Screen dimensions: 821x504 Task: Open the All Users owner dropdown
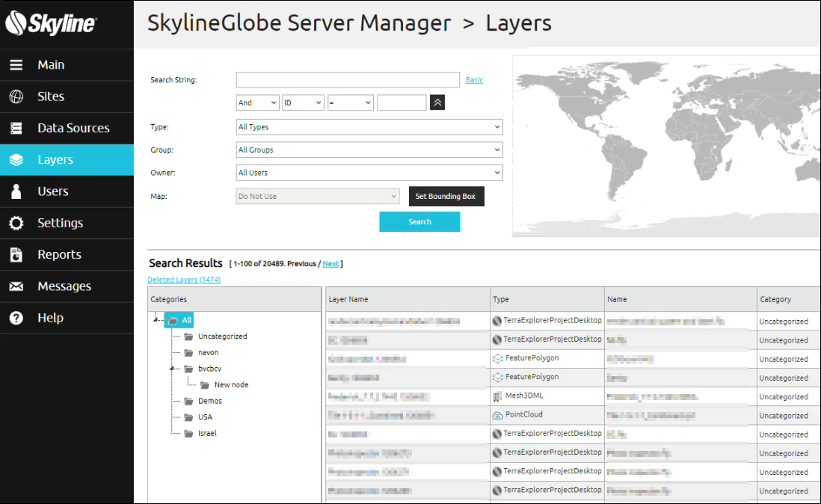[x=369, y=173]
